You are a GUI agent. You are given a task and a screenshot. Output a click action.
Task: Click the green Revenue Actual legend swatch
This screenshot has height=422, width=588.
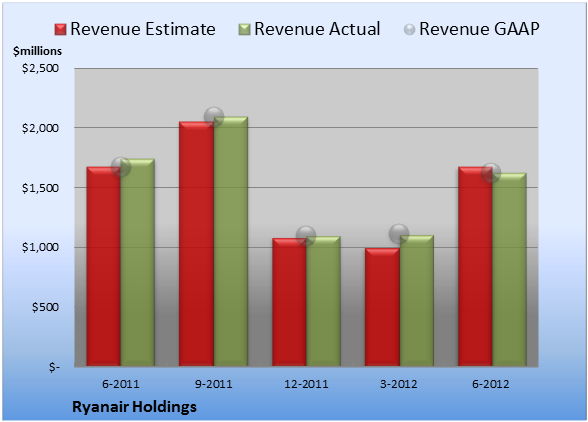pos(244,30)
